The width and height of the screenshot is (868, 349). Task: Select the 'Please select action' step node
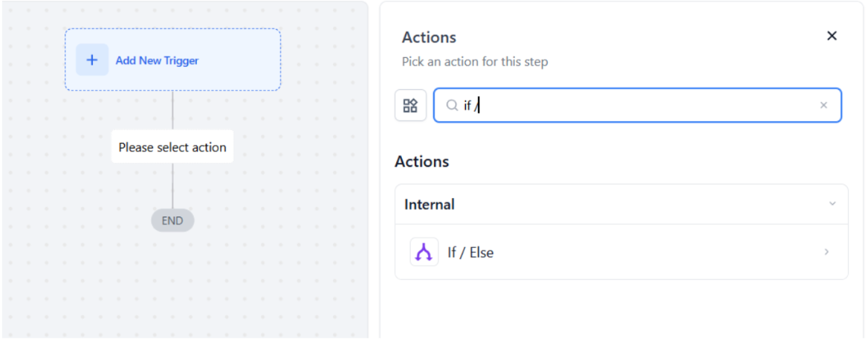pyautogui.click(x=172, y=147)
